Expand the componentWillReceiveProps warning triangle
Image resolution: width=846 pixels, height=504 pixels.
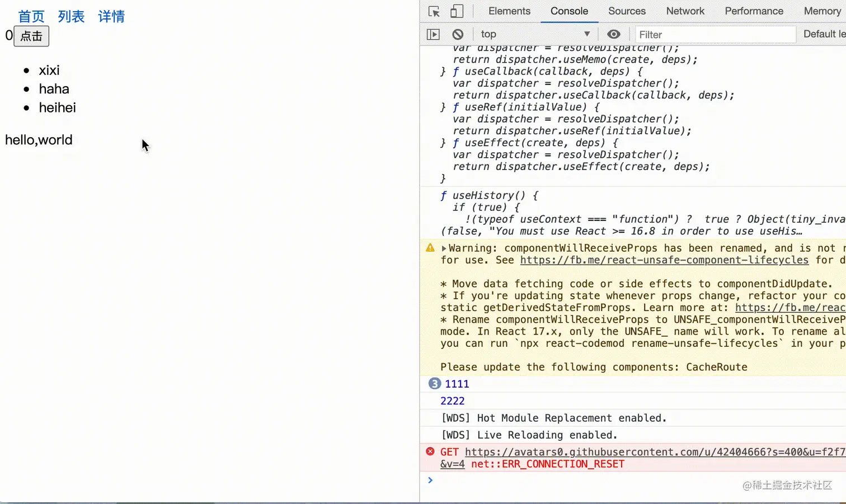click(x=444, y=248)
